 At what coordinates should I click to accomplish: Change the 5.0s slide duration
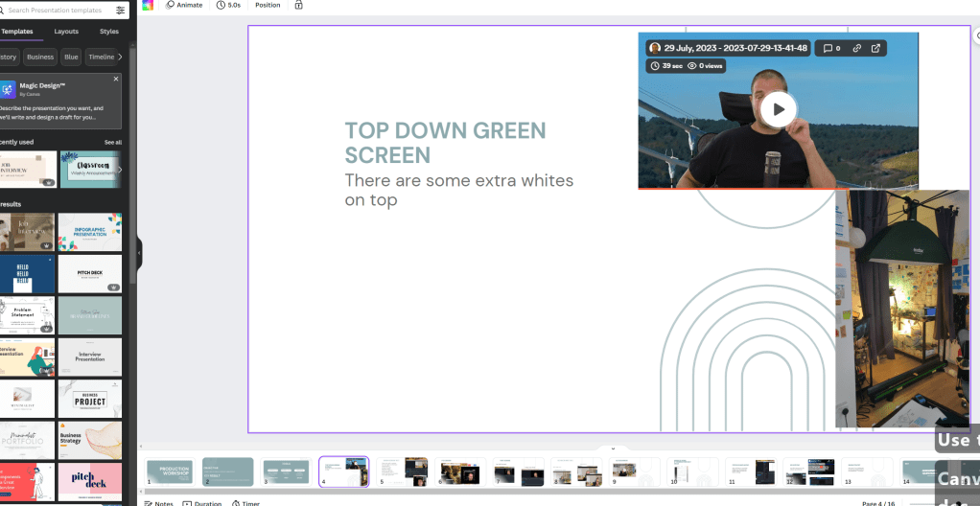coord(228,5)
